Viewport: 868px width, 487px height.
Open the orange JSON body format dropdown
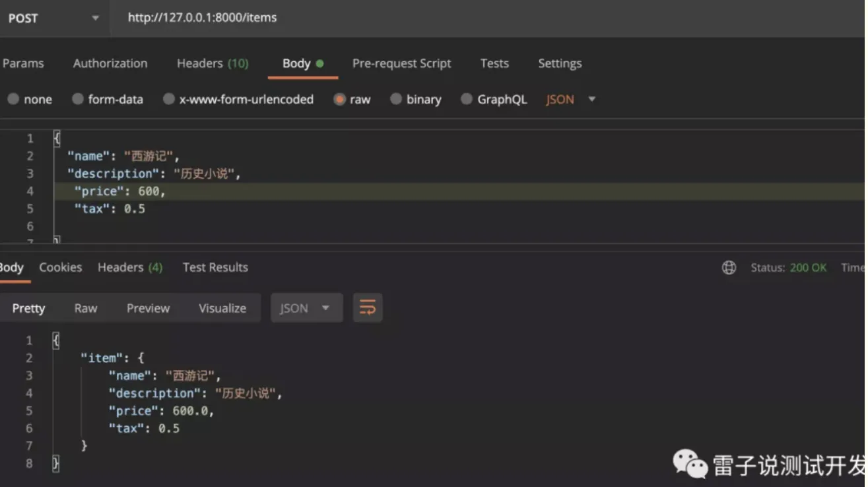(x=571, y=100)
